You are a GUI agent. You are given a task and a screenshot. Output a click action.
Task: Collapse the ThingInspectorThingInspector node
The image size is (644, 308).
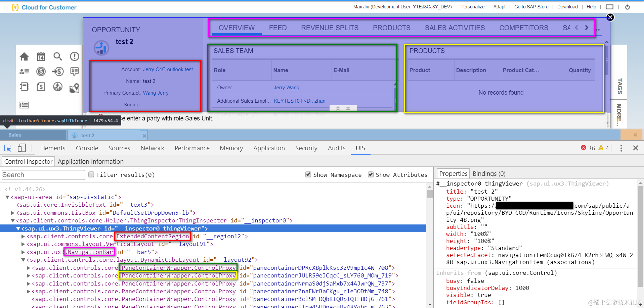(x=12, y=221)
